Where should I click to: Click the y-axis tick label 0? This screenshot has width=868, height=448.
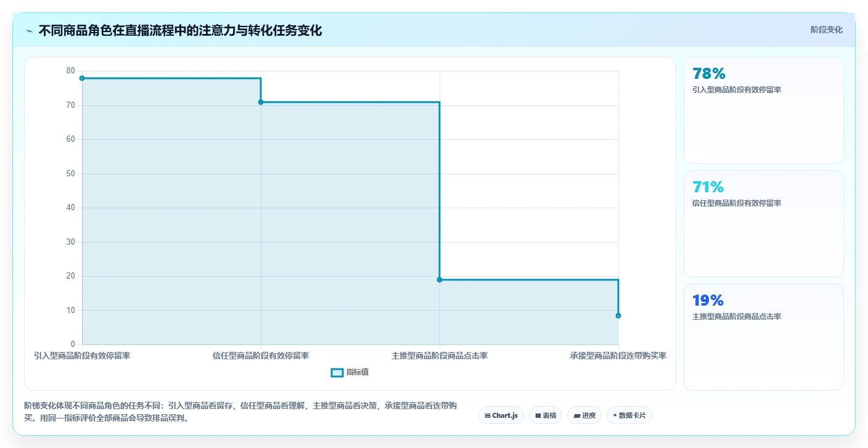click(73, 344)
